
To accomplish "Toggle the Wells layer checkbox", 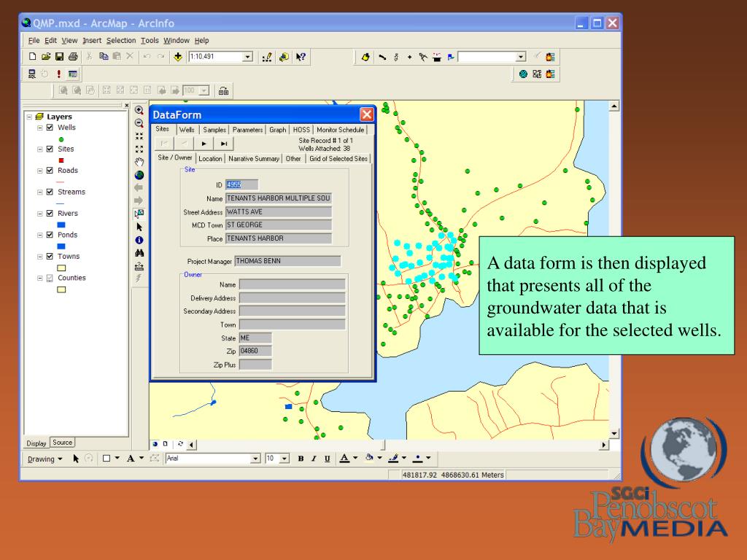I will 50,128.
